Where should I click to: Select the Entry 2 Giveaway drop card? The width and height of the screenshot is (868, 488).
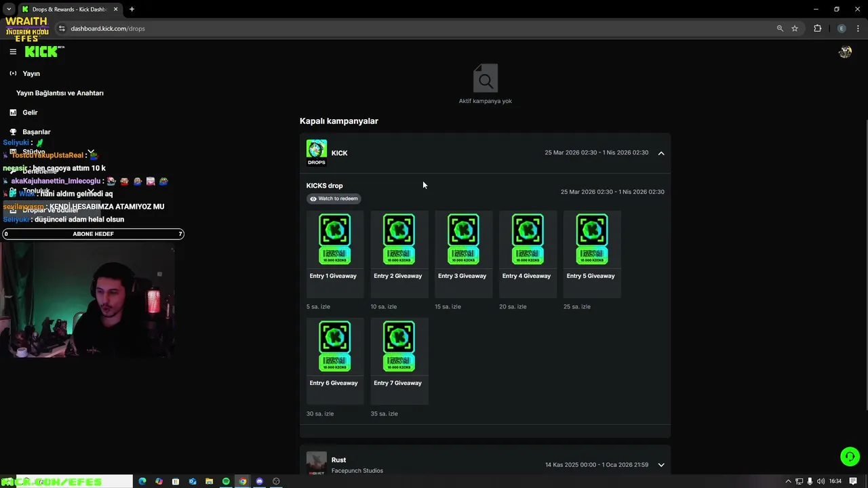pos(399,254)
